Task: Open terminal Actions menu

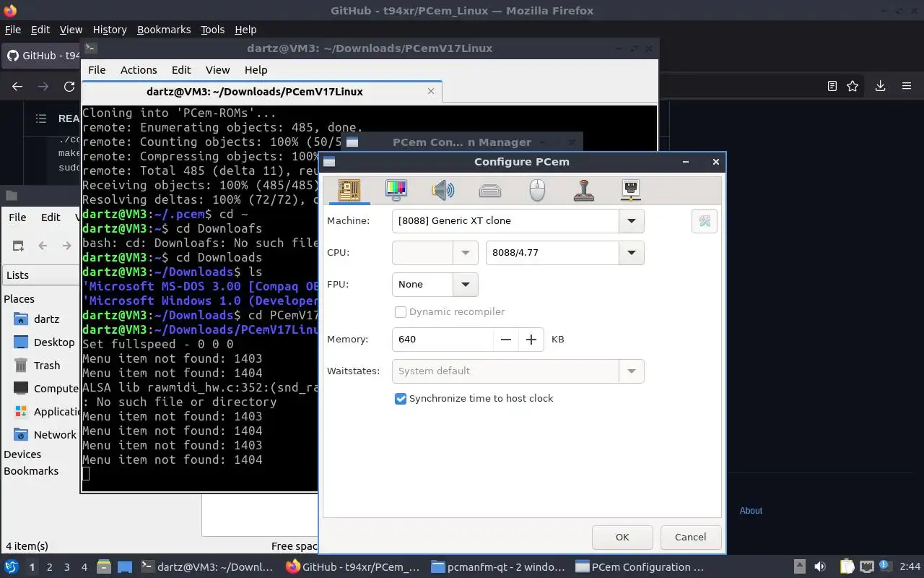Action: click(139, 70)
